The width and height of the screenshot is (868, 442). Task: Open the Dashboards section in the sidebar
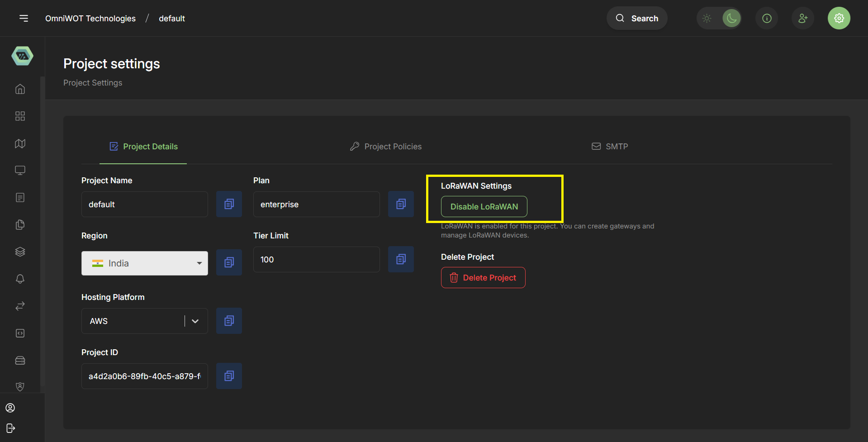point(20,116)
